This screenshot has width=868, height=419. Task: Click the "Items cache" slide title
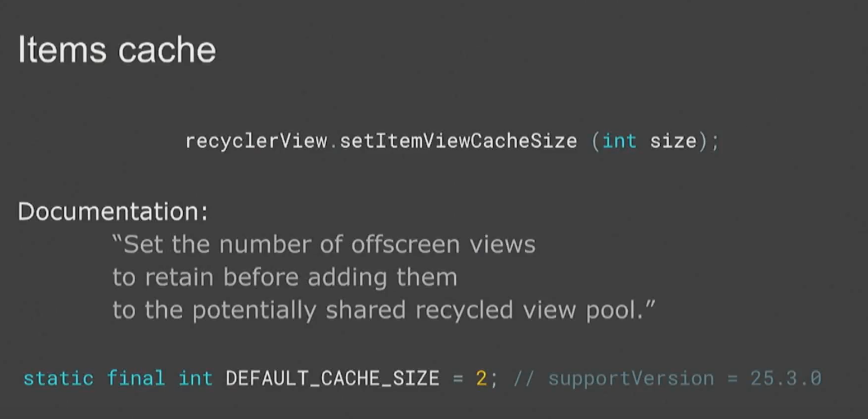click(x=117, y=49)
